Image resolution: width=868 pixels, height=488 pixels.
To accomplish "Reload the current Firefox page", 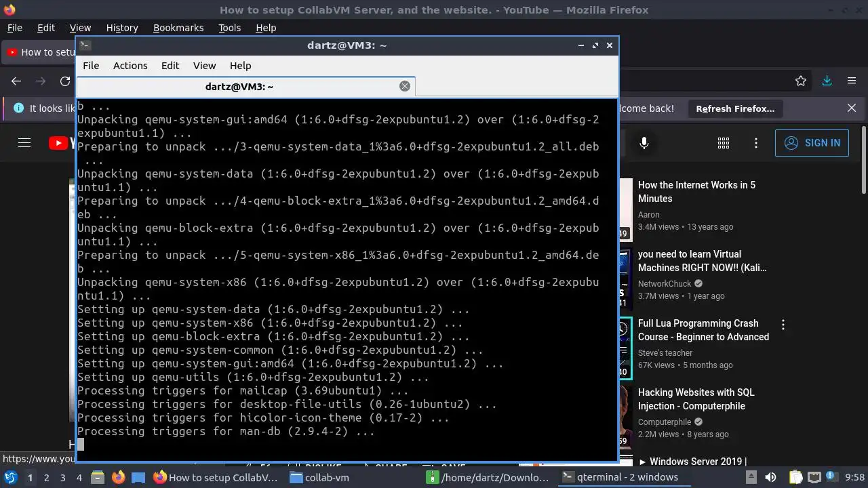I will [x=65, y=81].
